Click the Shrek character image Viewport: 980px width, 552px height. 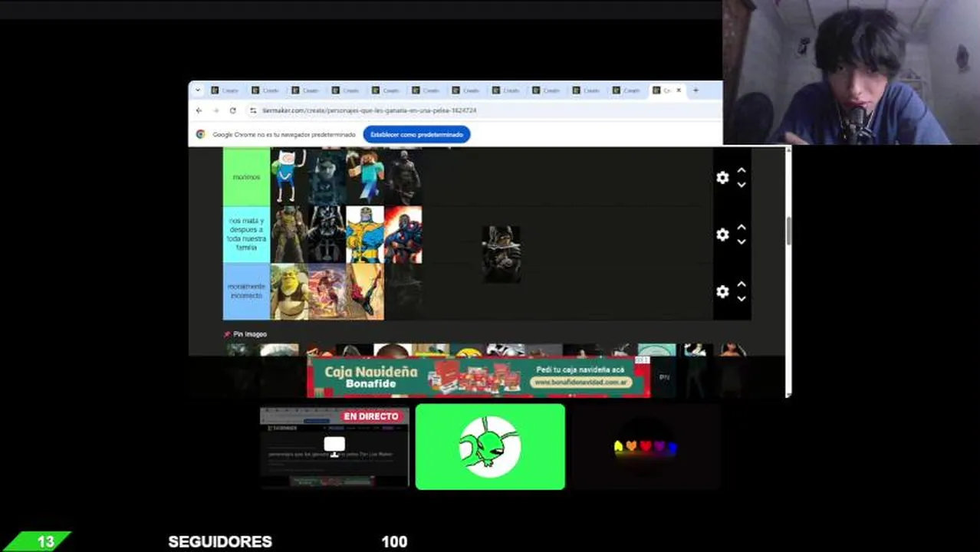(289, 292)
